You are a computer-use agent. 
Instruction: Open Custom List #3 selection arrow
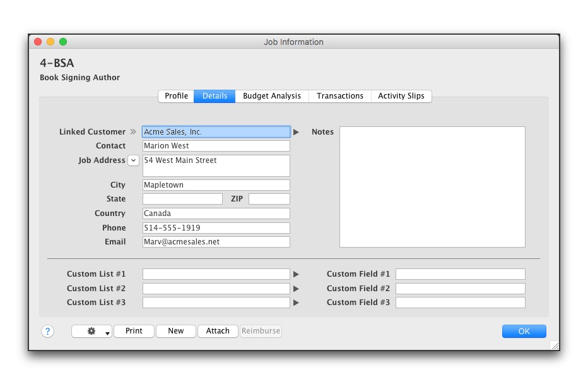click(297, 303)
